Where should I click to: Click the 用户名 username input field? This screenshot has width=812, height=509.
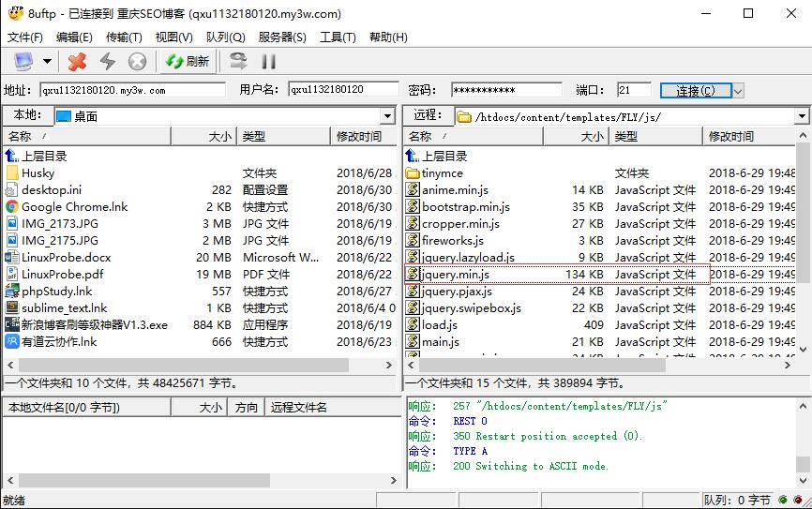pyautogui.click(x=343, y=90)
